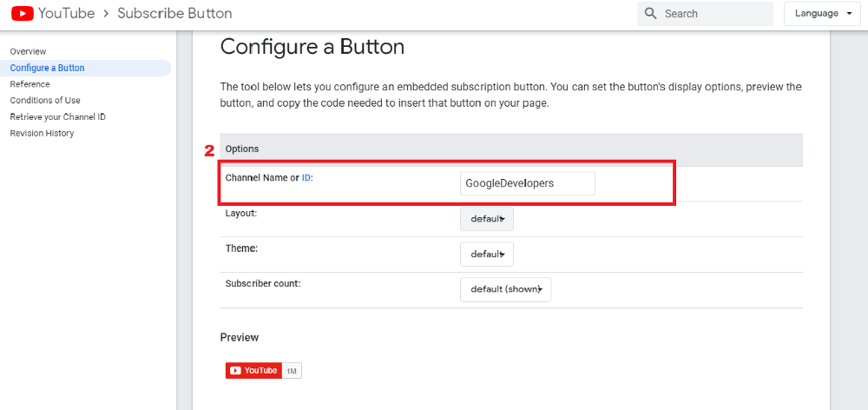
Task: Open the Layout default dropdown
Action: tap(487, 219)
